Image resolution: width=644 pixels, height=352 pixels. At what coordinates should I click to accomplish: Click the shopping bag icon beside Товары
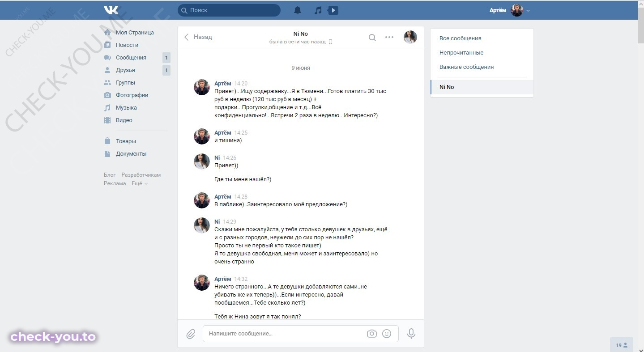click(x=107, y=141)
